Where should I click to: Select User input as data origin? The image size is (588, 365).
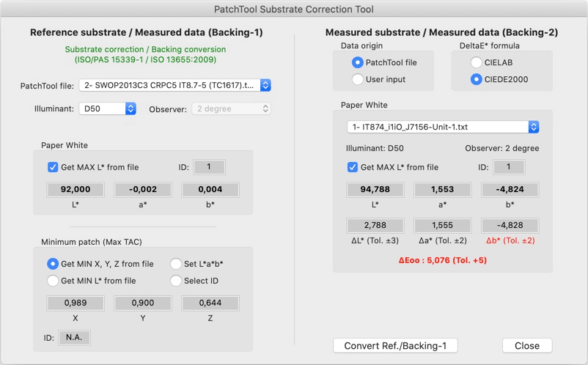point(358,79)
